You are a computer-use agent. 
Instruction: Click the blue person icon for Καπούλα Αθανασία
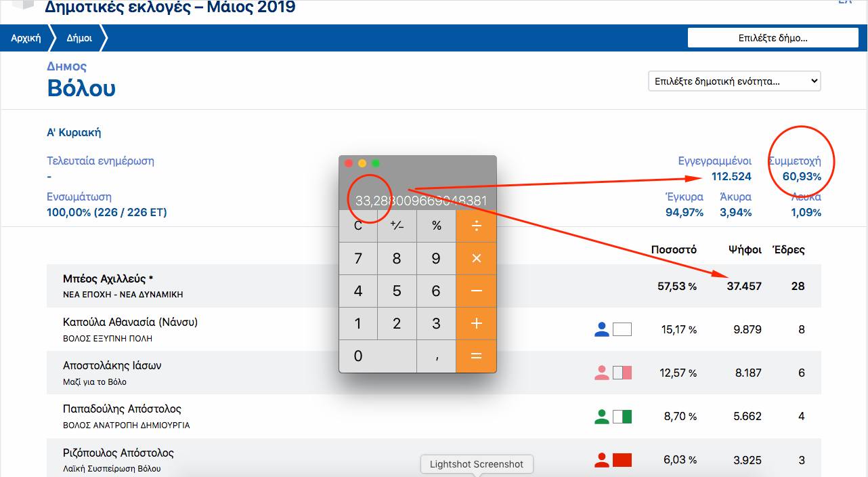pyautogui.click(x=602, y=329)
